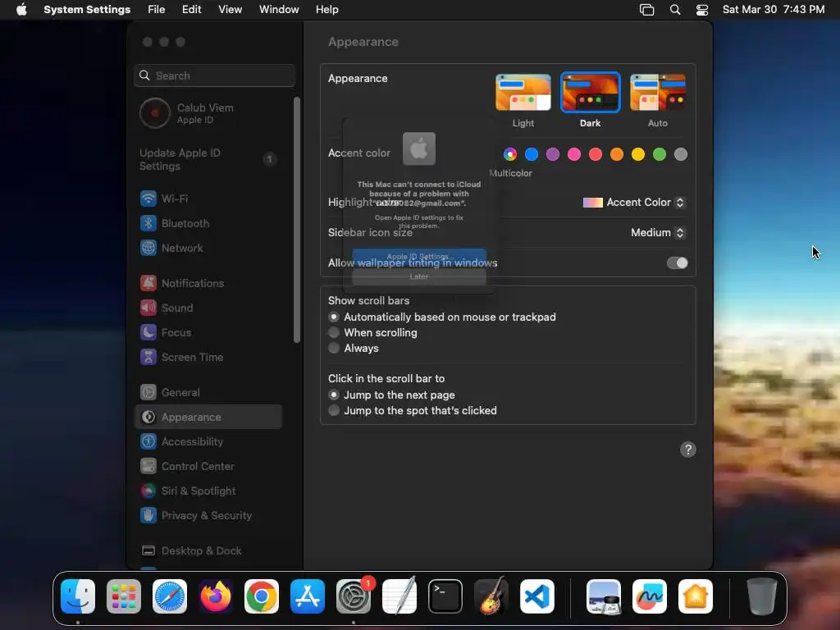This screenshot has height=630, width=840.
Task: Click Spotlight search icon in menu bar
Action: point(675,10)
